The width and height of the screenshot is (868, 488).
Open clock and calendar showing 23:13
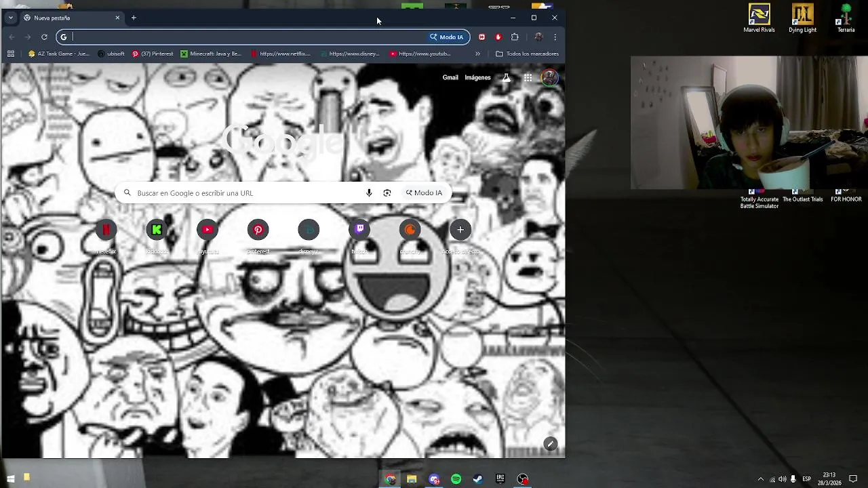tap(829, 479)
